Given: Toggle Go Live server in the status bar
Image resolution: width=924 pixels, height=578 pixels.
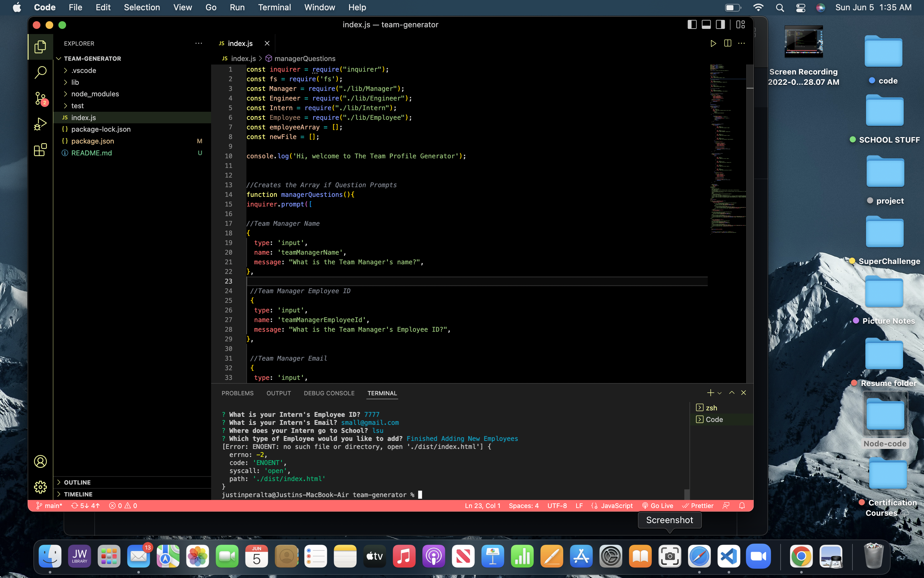Looking at the screenshot, I should (657, 506).
